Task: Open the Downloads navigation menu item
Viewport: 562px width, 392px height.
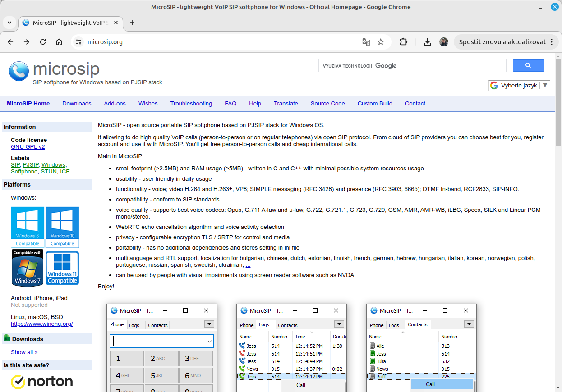Action: 77,104
